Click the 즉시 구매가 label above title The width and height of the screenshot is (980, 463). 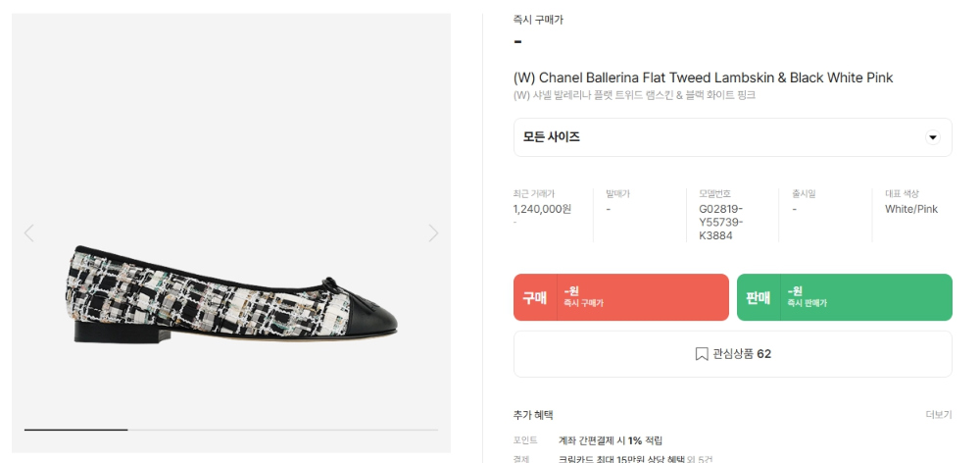539,20
